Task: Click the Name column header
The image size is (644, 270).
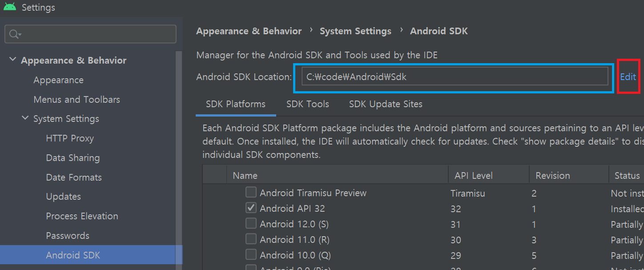Action: 338,175
